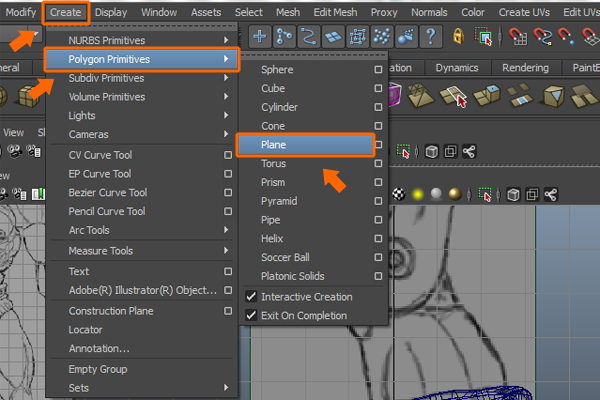The width and height of the screenshot is (600, 400).
Task: Open Text options box
Action: (x=228, y=271)
